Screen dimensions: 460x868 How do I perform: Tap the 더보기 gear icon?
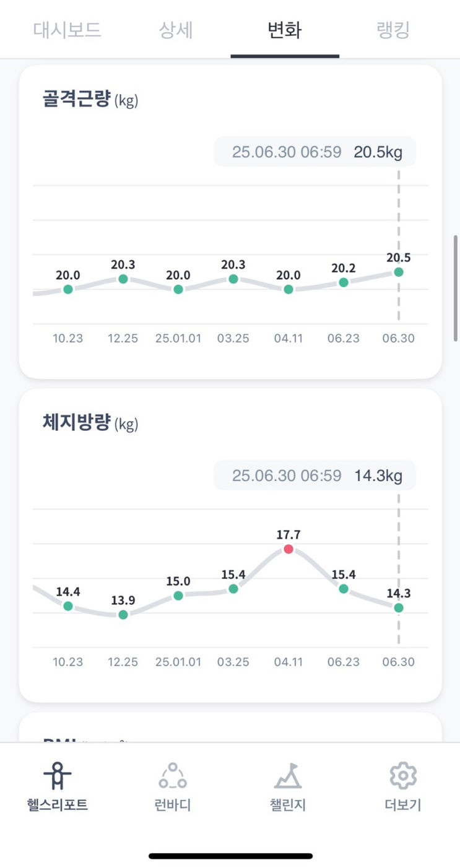click(x=402, y=776)
